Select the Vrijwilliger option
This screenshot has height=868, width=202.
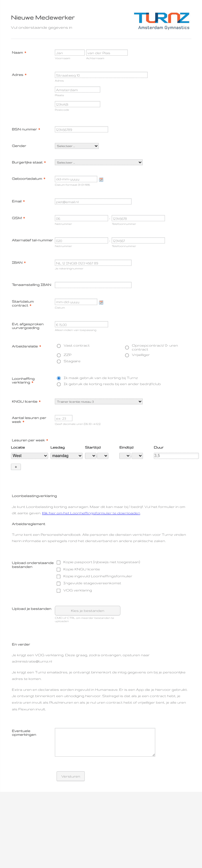point(127,355)
